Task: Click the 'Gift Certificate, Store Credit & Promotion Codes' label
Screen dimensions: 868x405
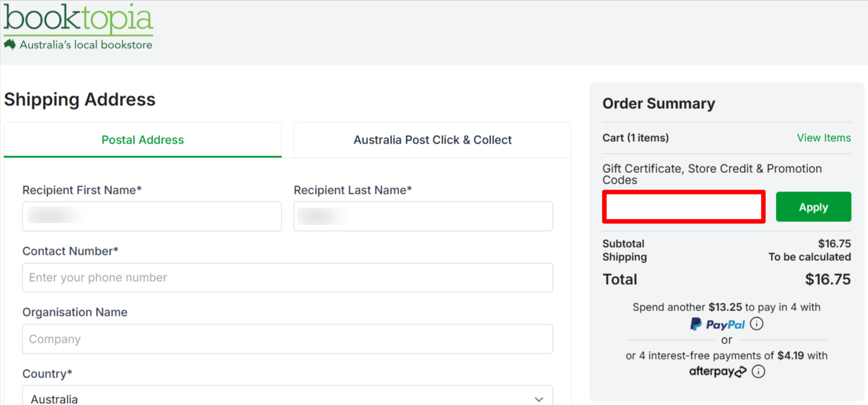Action: 712,174
